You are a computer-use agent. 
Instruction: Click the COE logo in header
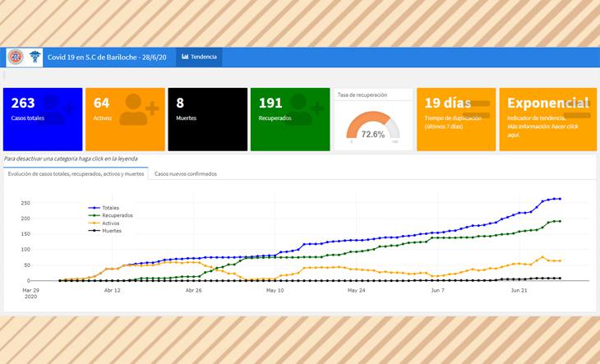coord(15,57)
